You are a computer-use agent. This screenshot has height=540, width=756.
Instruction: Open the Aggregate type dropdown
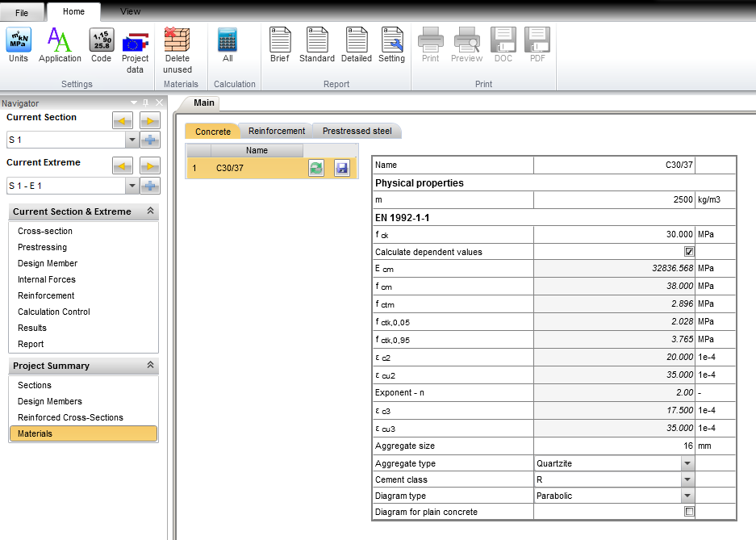tap(687, 463)
